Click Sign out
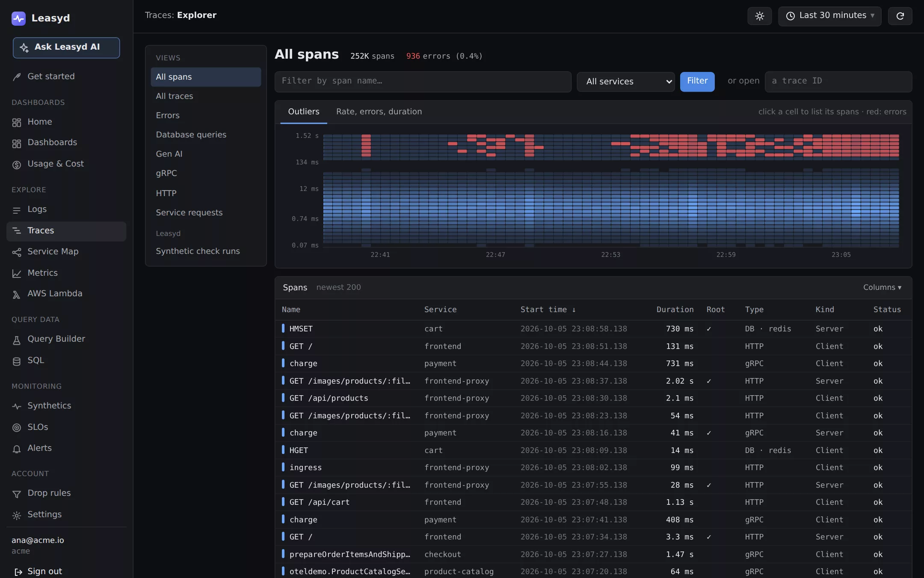This screenshot has height=578, width=924. click(38, 572)
